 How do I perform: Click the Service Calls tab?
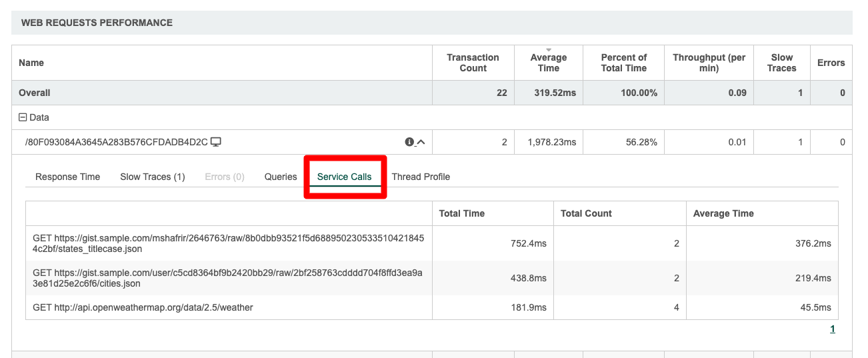[x=344, y=177]
